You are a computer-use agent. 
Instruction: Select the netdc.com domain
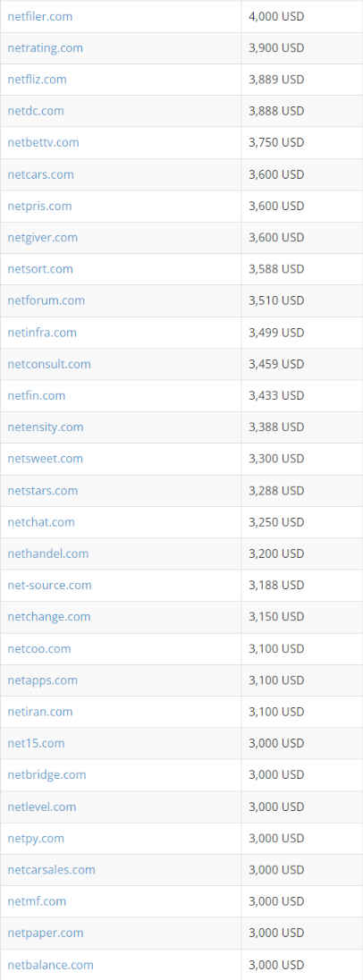coord(36,111)
